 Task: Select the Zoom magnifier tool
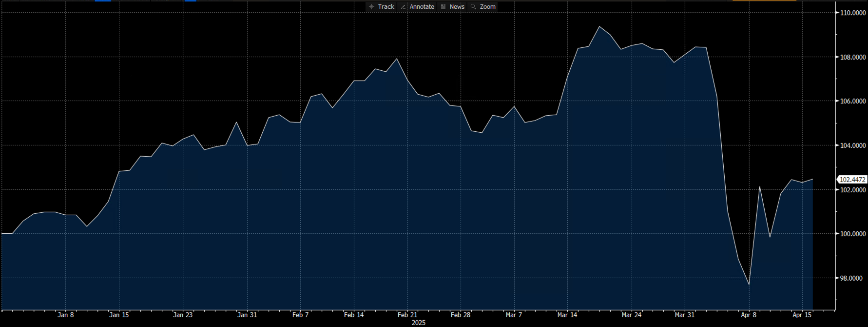[483, 7]
